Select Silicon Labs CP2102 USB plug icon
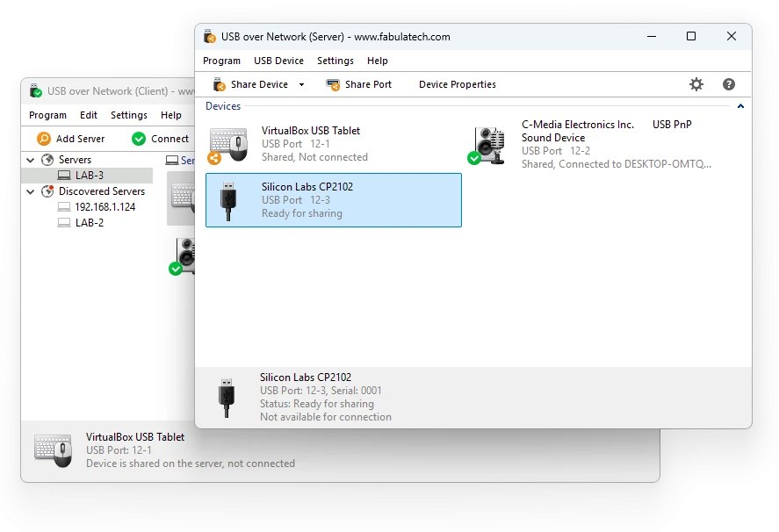The height and width of the screenshot is (532, 779). click(x=228, y=201)
